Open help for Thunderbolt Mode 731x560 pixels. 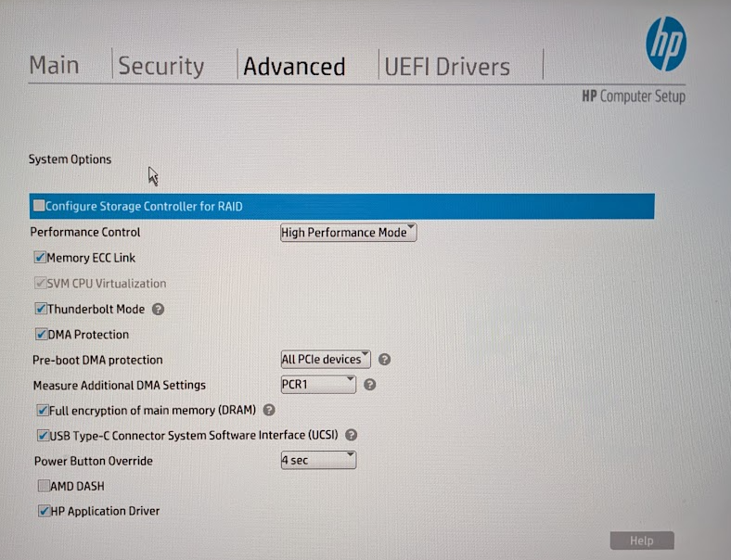[158, 310]
